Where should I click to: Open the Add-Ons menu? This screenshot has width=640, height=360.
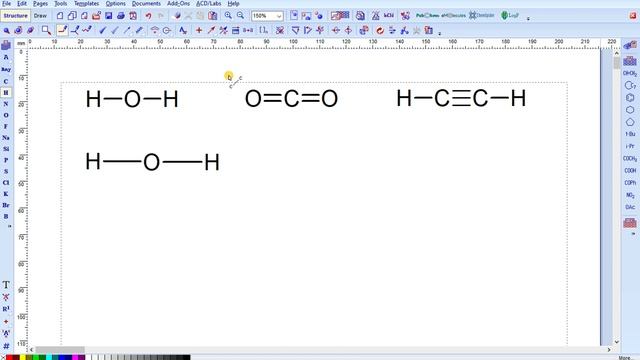pyautogui.click(x=178, y=3)
